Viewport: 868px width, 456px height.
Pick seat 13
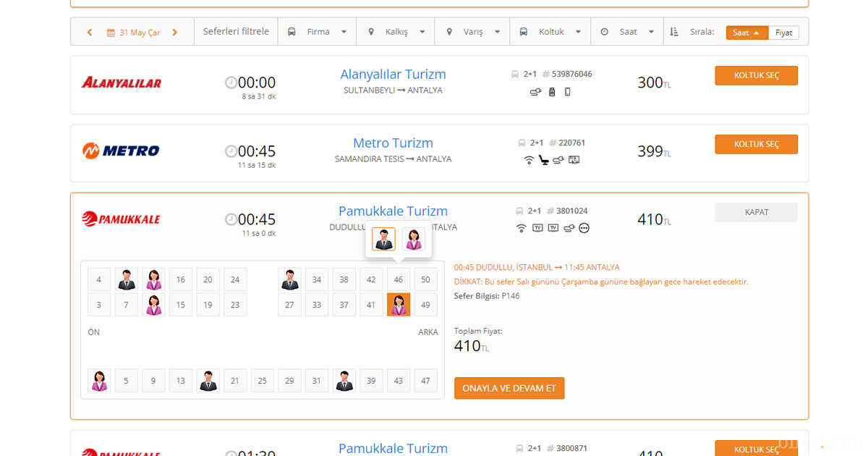(x=181, y=381)
